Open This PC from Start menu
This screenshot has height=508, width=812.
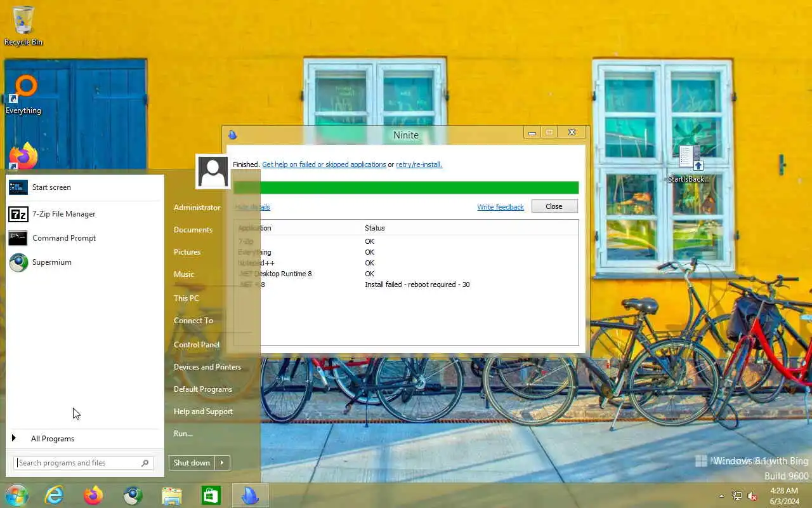187,298
